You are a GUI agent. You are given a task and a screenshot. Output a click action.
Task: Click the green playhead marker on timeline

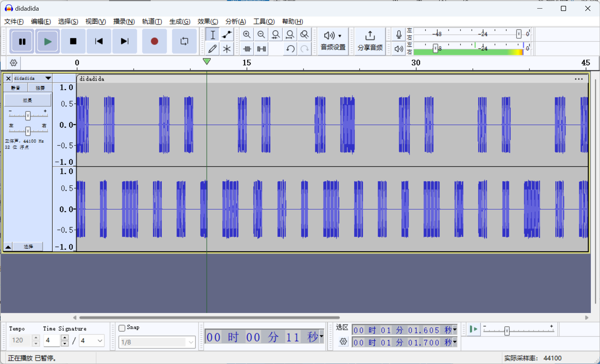pyautogui.click(x=207, y=61)
